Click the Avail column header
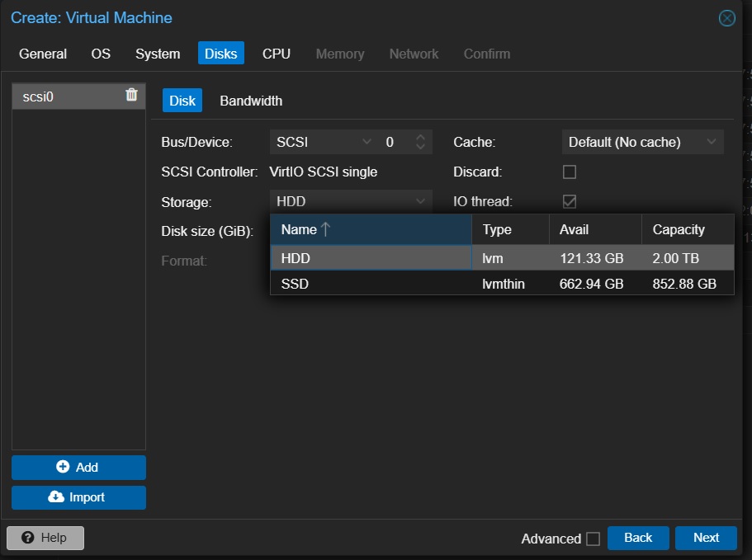752x560 pixels. (x=595, y=229)
